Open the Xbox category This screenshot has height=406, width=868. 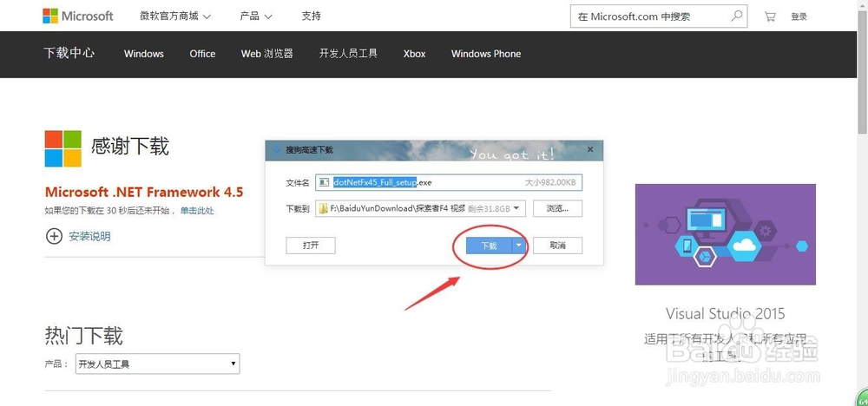[x=414, y=54]
